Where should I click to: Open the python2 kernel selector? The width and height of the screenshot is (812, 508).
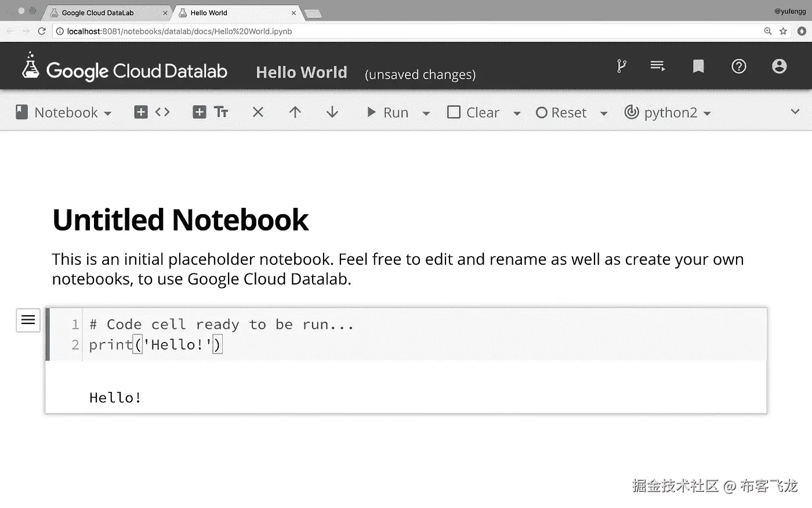(x=668, y=113)
